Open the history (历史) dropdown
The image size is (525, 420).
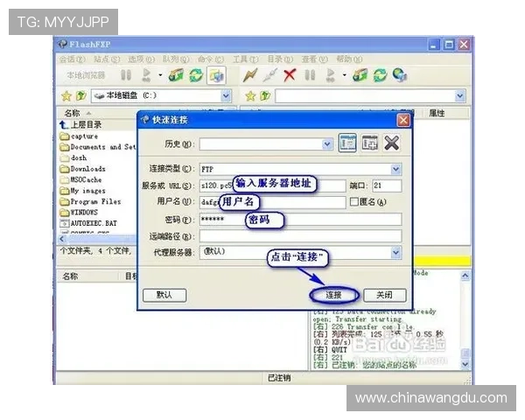[327, 144]
